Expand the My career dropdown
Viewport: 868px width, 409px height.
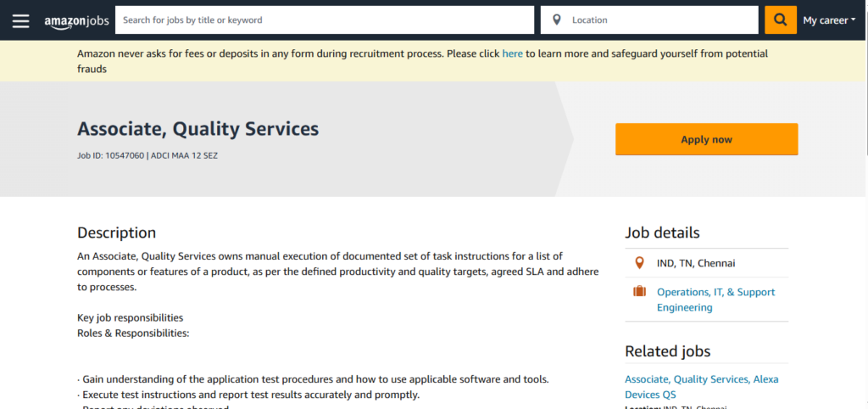pyautogui.click(x=829, y=20)
